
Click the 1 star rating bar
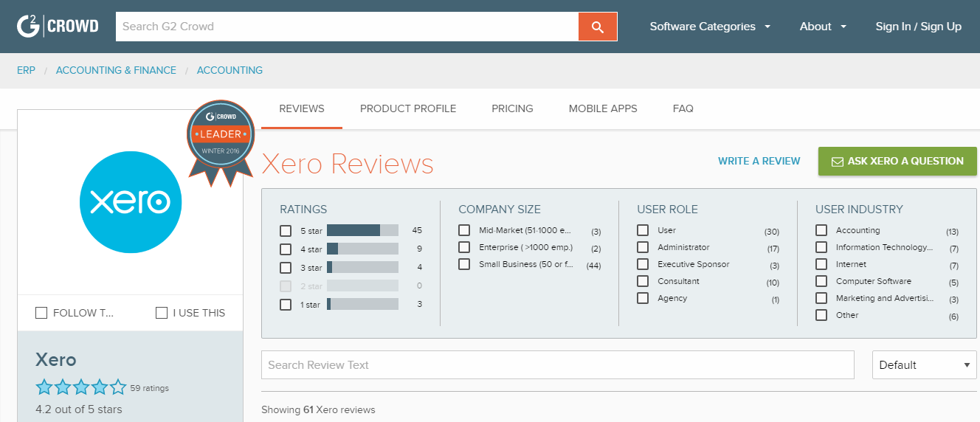[x=362, y=304]
